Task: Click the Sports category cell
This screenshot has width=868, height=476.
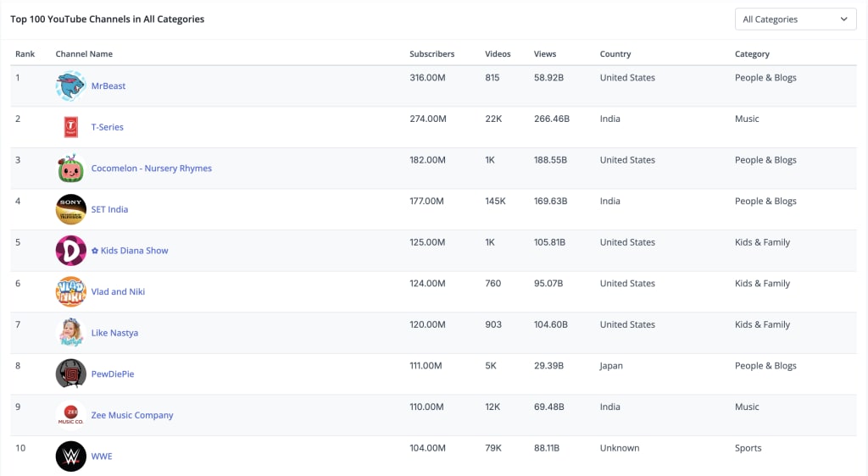Action: point(748,448)
